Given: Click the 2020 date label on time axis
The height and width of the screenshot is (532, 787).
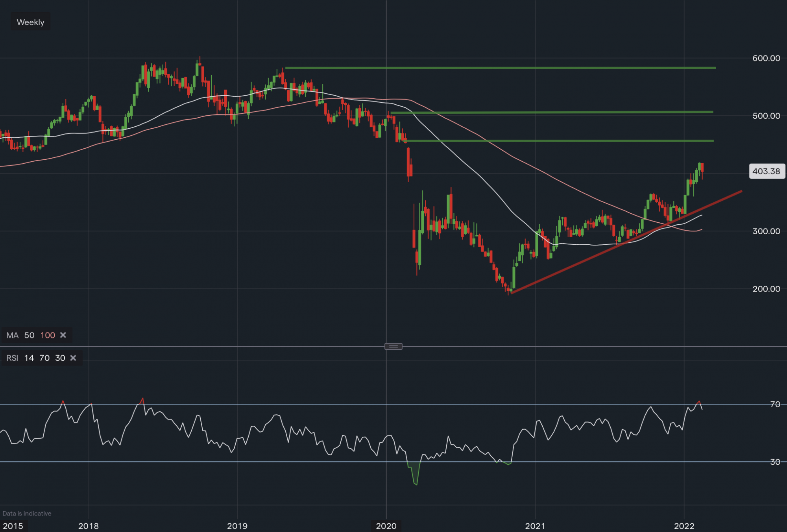Looking at the screenshot, I should [386, 526].
